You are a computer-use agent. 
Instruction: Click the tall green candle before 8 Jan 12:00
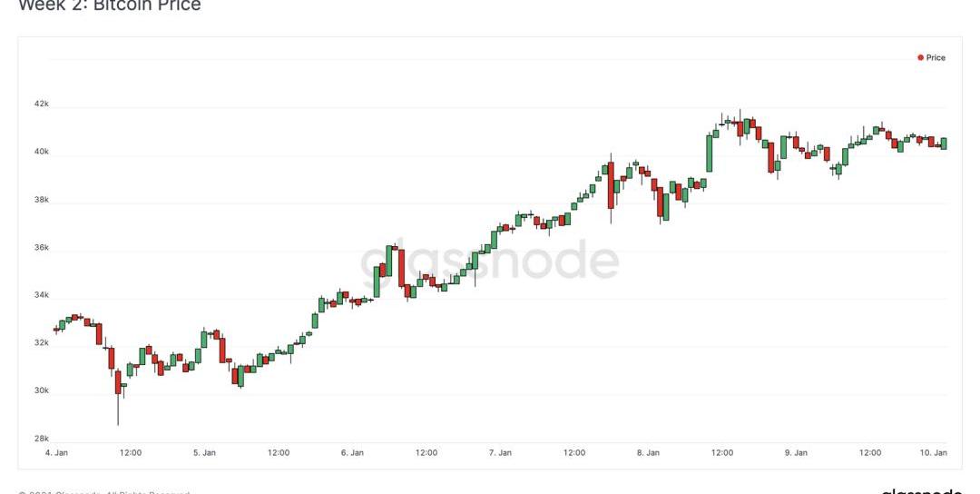(710, 153)
